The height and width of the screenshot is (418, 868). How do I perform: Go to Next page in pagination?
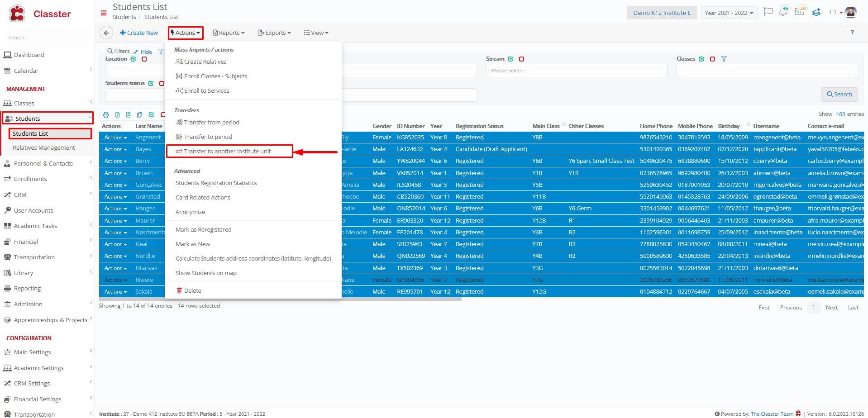pos(832,308)
